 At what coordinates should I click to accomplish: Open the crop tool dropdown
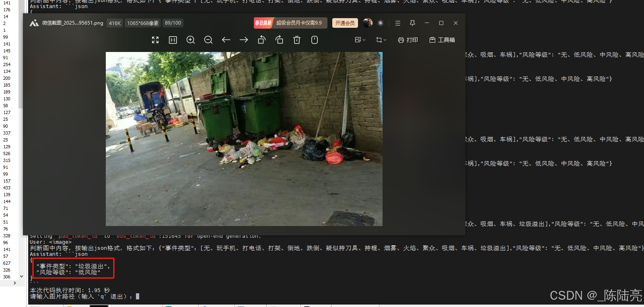tap(381, 40)
